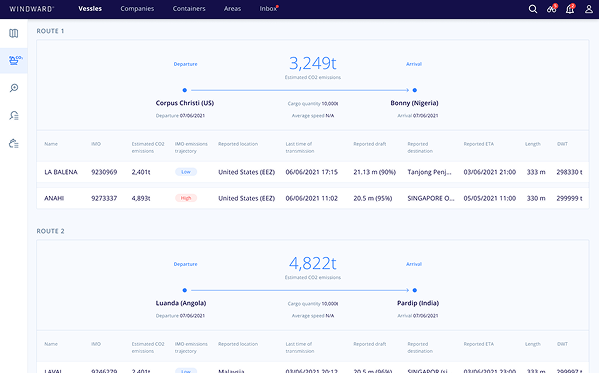Open the bottom emissions list sidebar icon
599x373 pixels.
tap(14, 143)
